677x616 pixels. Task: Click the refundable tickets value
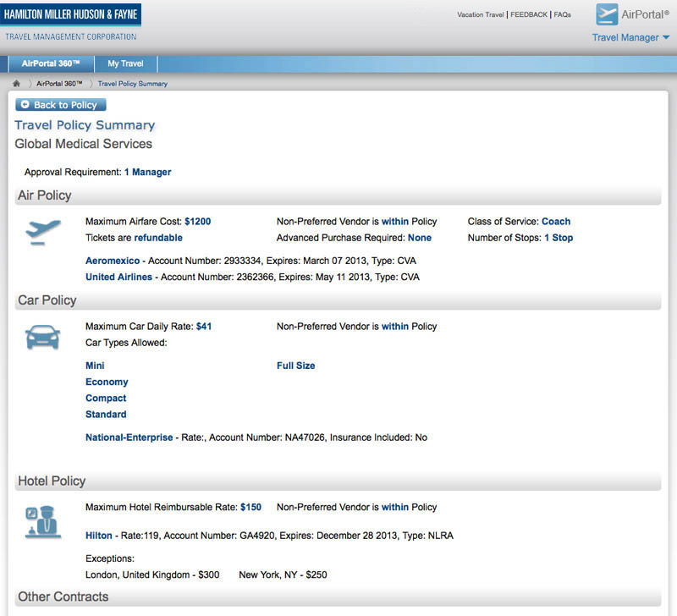158,238
